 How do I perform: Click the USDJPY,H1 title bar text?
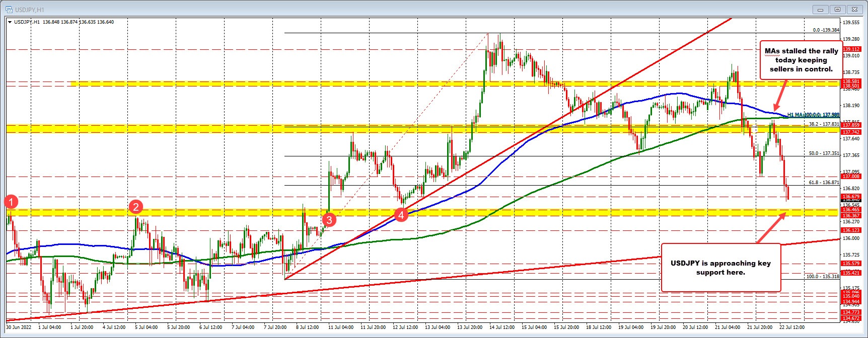[x=30, y=10]
